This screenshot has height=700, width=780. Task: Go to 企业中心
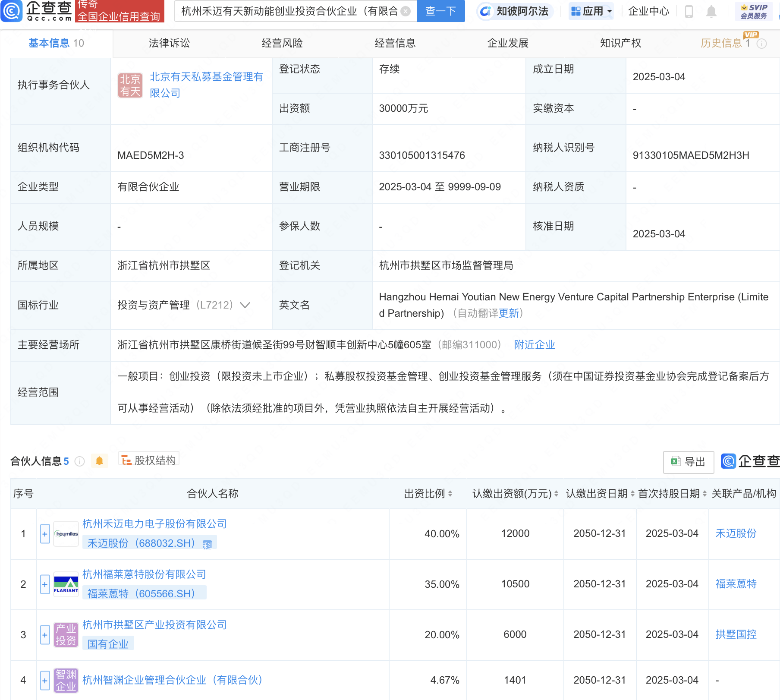pos(648,11)
